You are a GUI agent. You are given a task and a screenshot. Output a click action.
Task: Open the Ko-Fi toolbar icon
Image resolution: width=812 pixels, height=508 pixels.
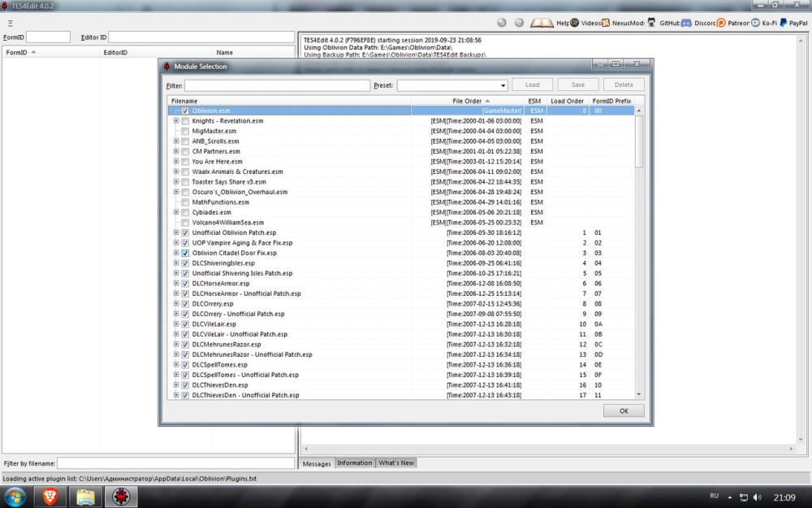point(755,23)
